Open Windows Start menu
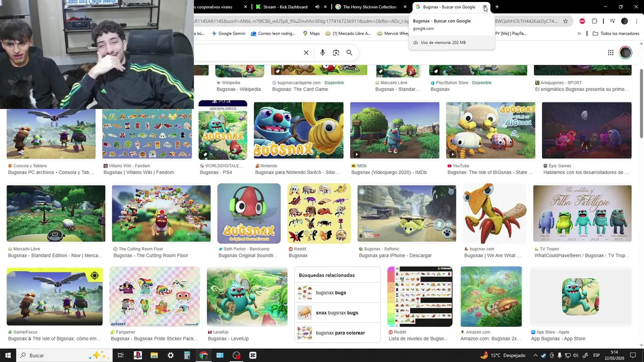The image size is (644, 362). [8, 355]
